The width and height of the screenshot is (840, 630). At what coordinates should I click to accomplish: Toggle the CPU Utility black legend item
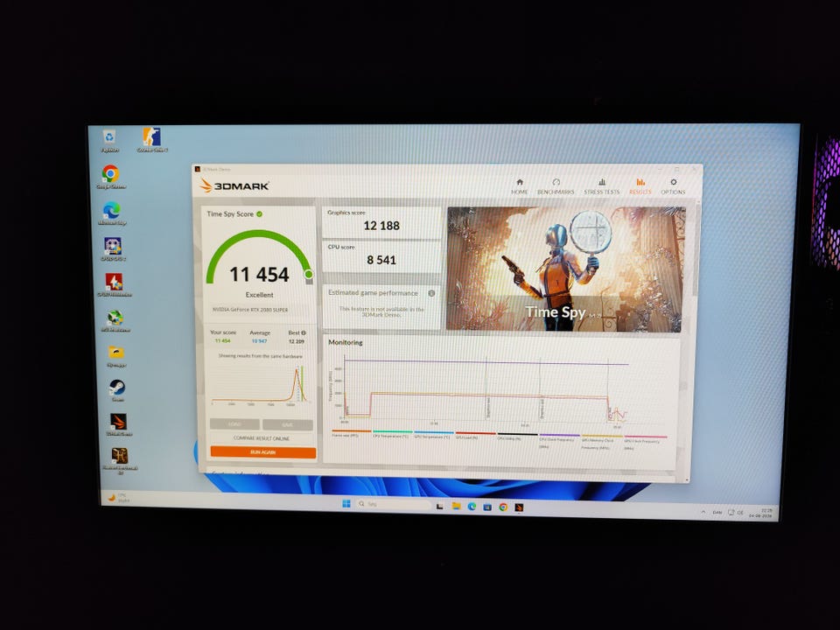517,436
